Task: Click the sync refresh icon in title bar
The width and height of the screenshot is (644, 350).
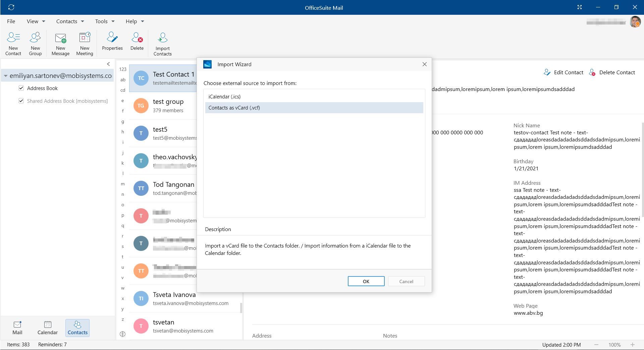Action: point(11,7)
